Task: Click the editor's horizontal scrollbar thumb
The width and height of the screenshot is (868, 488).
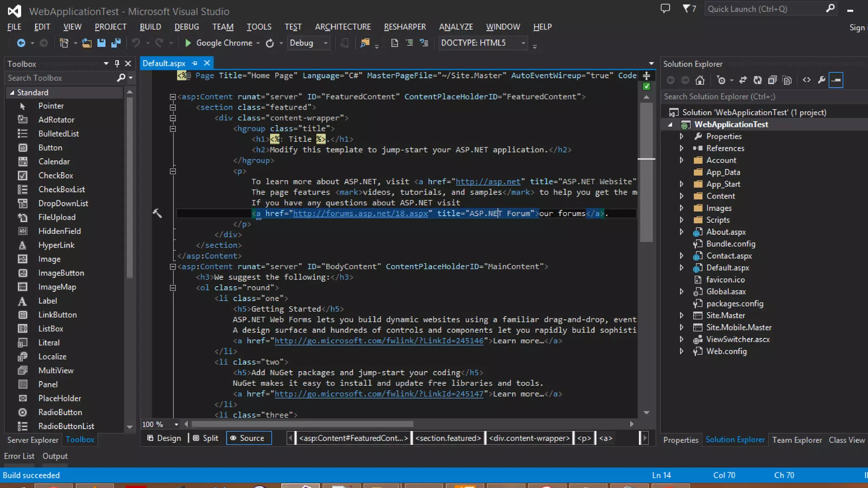Action: pos(303,424)
